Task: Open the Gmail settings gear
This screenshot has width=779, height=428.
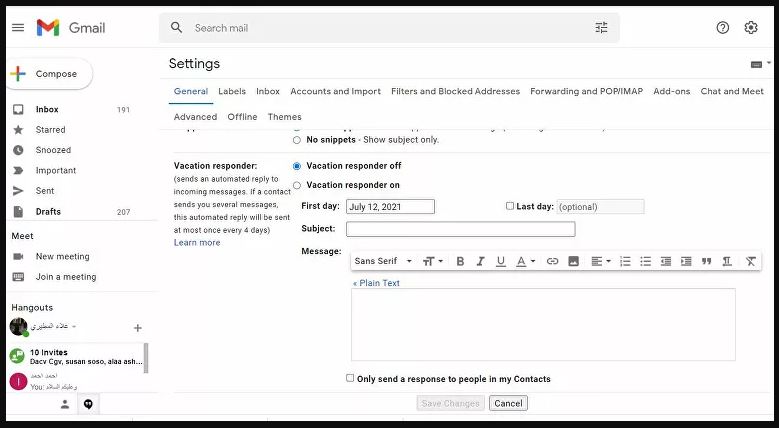Action: click(751, 28)
